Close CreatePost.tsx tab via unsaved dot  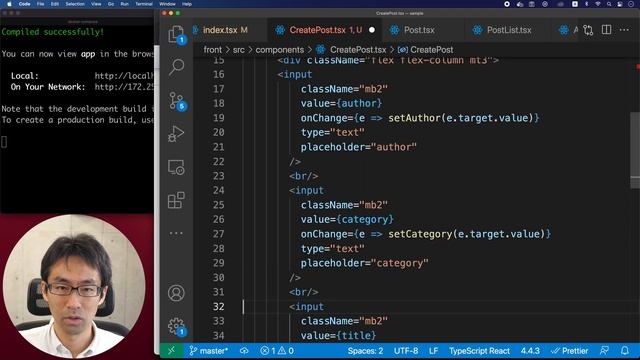point(372,30)
